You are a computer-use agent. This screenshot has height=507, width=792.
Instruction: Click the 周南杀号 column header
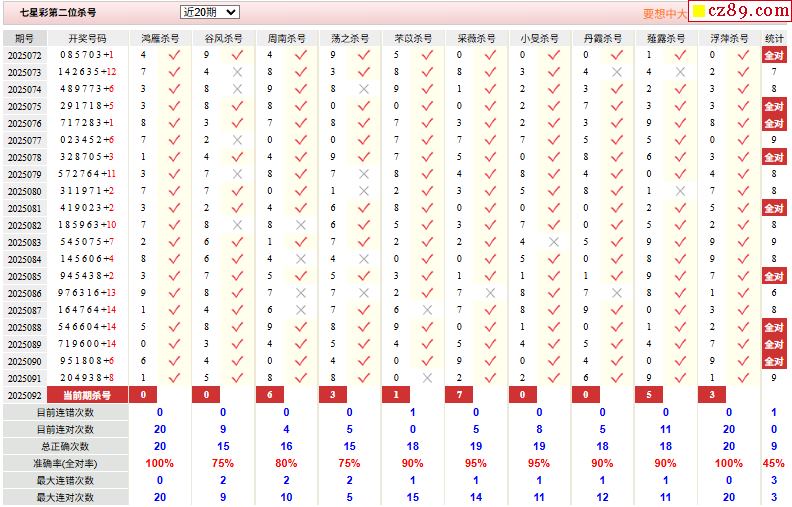[286, 38]
